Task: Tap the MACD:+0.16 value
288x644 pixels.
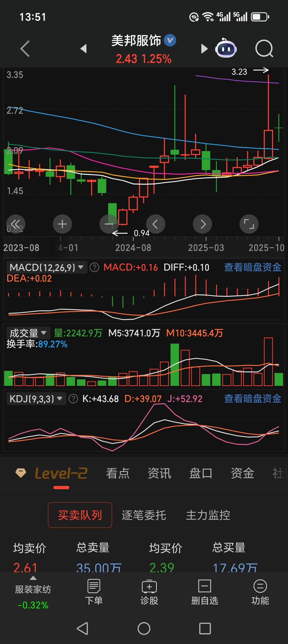Action: [131, 267]
